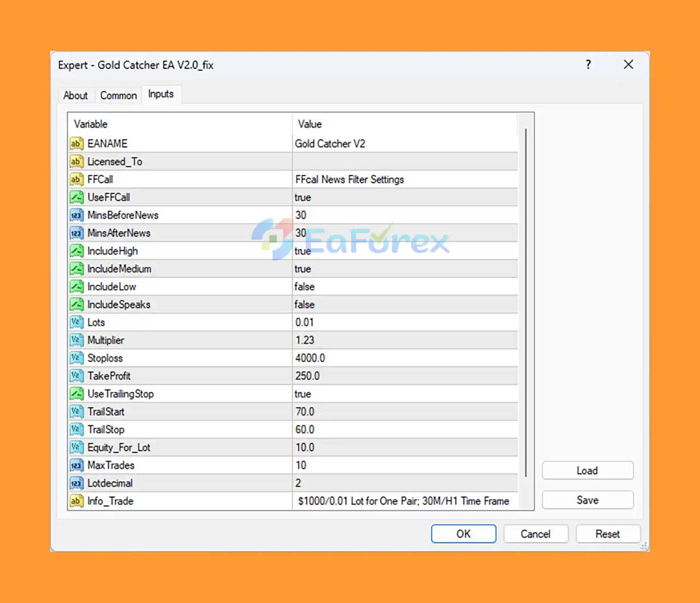Click the TakeProfit value 250.0
Viewport: 700px width, 603px height.
point(307,376)
